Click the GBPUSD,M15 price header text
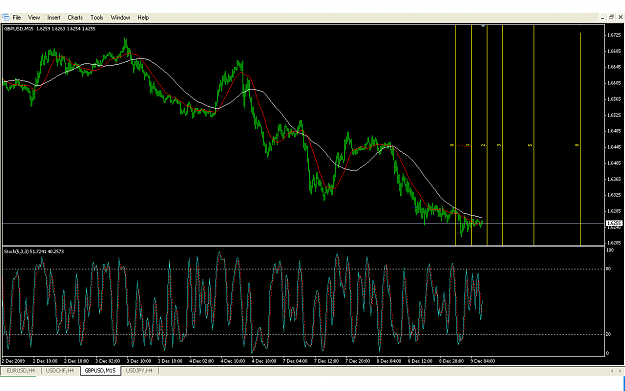 coord(49,29)
